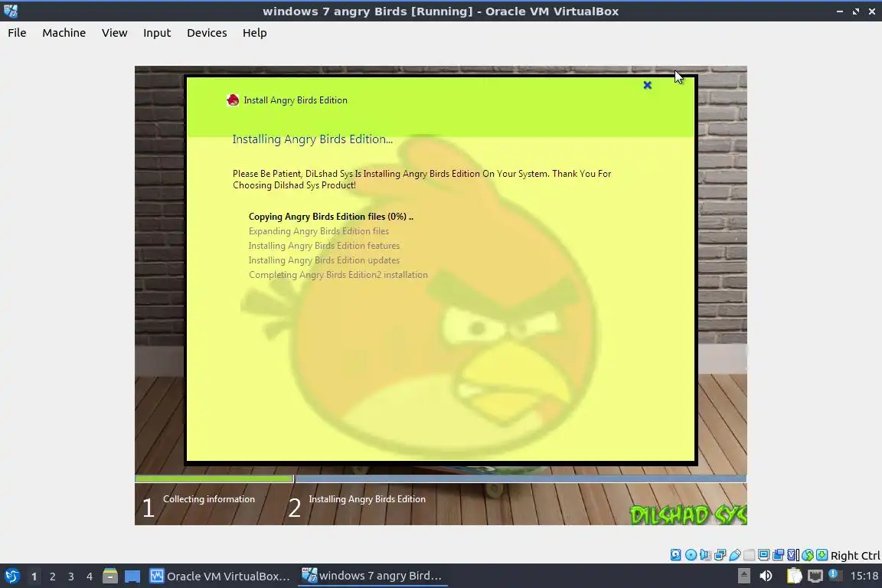882x588 pixels.
Task: Click stage 2 'Installing Angry Birds Edition' label
Action: click(367, 499)
